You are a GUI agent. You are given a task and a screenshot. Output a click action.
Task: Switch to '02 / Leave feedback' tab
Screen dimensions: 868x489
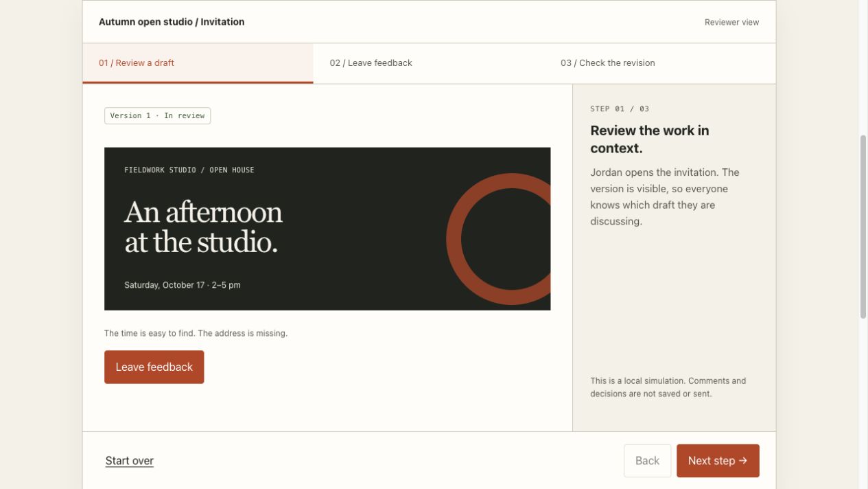coord(429,63)
